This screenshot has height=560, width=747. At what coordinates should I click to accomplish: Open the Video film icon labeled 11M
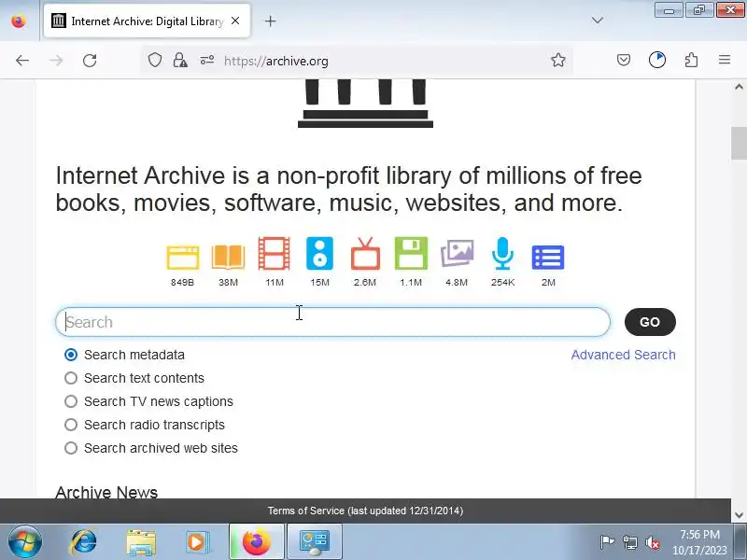(x=274, y=253)
